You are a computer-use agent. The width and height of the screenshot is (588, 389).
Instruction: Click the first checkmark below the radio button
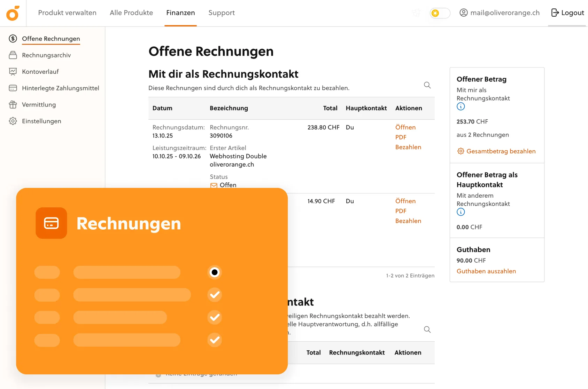pyautogui.click(x=215, y=295)
